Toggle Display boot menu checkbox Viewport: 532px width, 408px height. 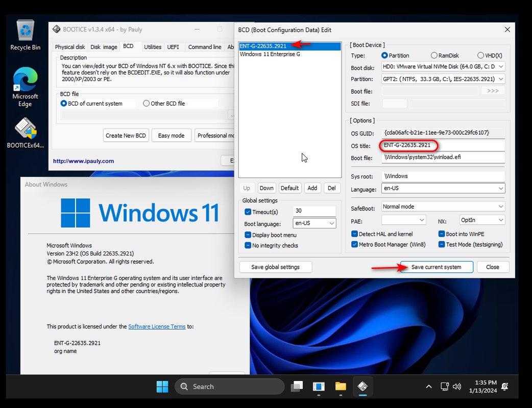[248, 235]
